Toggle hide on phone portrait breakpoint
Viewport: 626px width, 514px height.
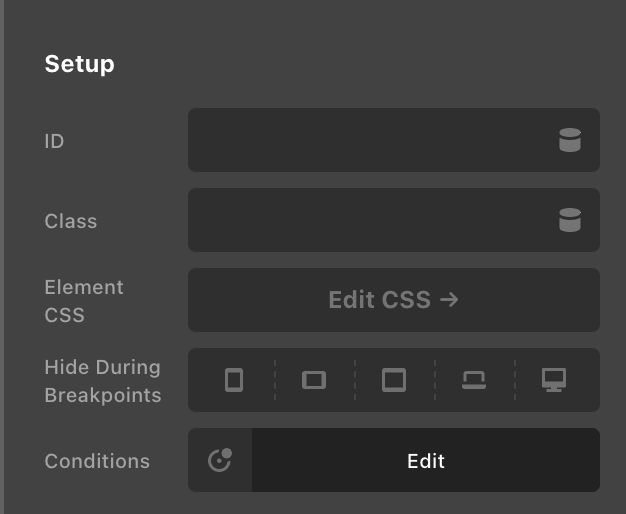(x=234, y=380)
